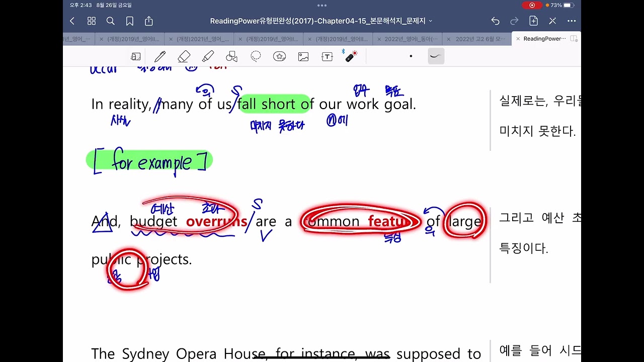This screenshot has height=362, width=644.
Task: Expand the document title dropdown
Action: (x=322, y=21)
